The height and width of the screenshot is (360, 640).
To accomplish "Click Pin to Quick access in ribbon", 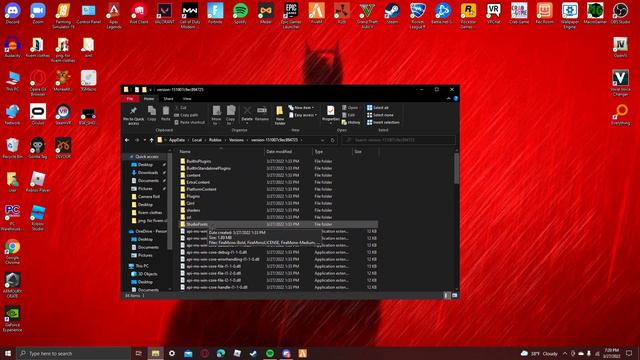I will pos(133,115).
